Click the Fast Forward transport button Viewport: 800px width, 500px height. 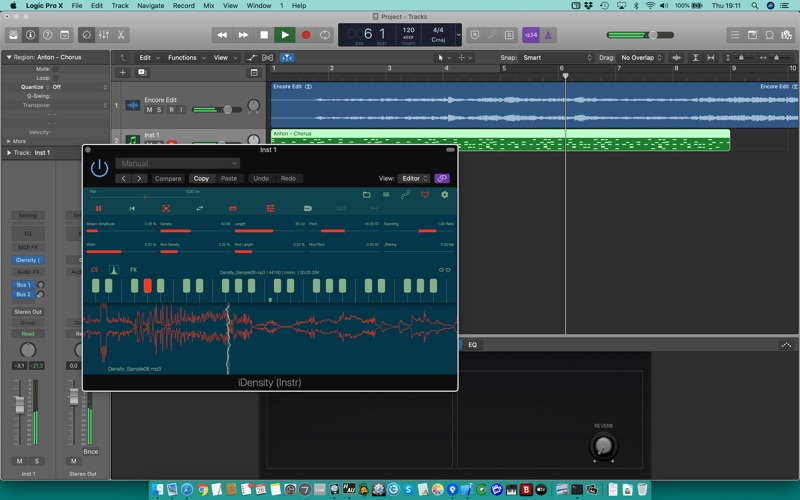pos(243,35)
